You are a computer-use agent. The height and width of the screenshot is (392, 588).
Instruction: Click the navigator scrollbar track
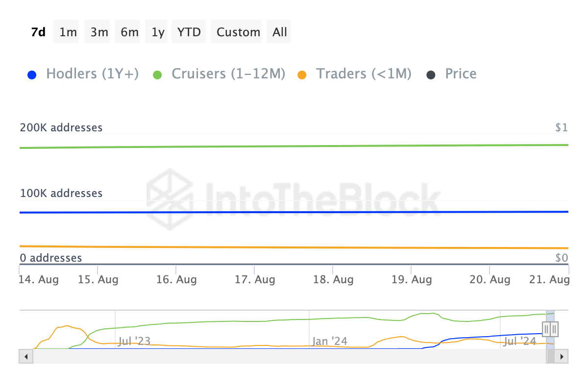(284, 356)
